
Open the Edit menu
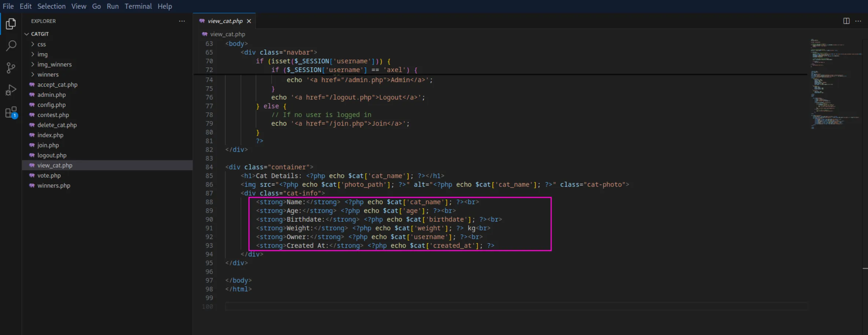point(26,6)
